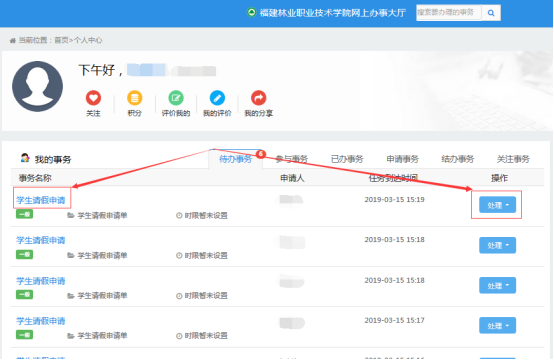Switch to the 结办事务 tab
The width and height of the screenshot is (554, 360).
tap(458, 159)
